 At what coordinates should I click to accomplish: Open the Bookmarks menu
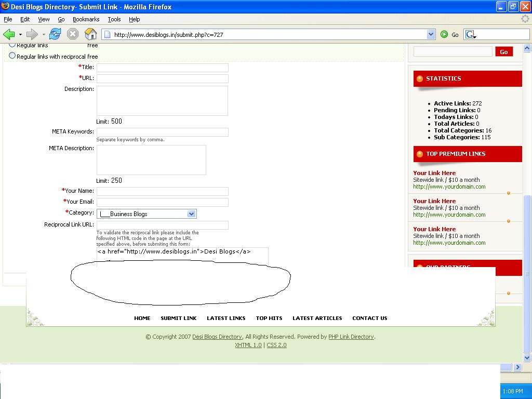(x=86, y=19)
